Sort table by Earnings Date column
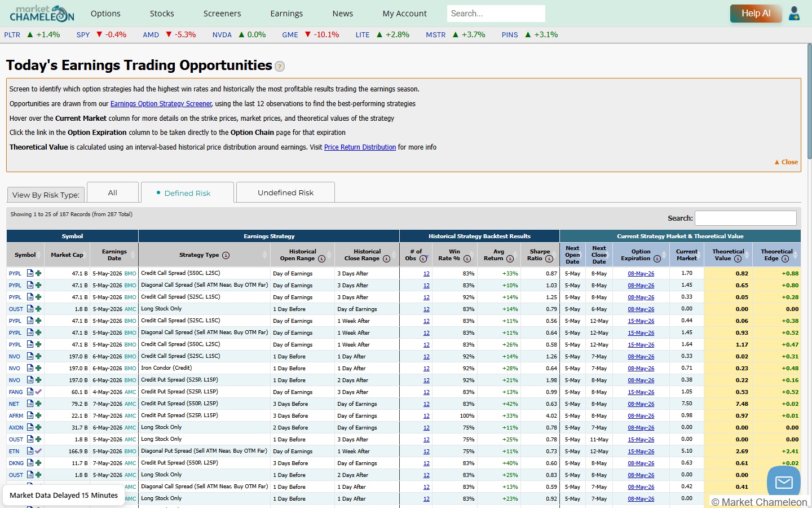 [x=114, y=255]
